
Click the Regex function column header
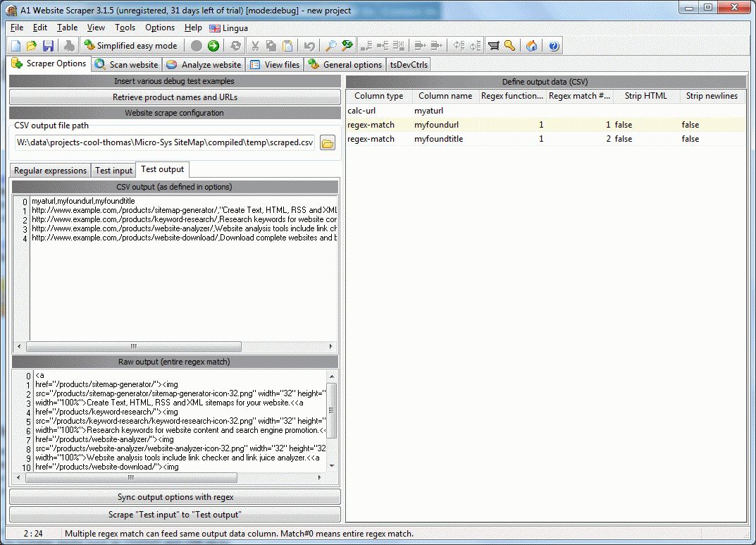[512, 96]
